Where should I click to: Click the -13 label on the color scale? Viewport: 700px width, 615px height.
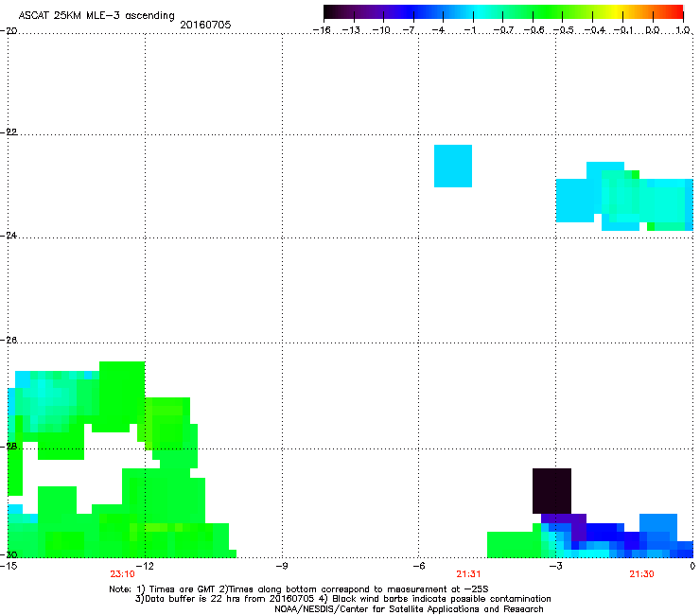(351, 30)
